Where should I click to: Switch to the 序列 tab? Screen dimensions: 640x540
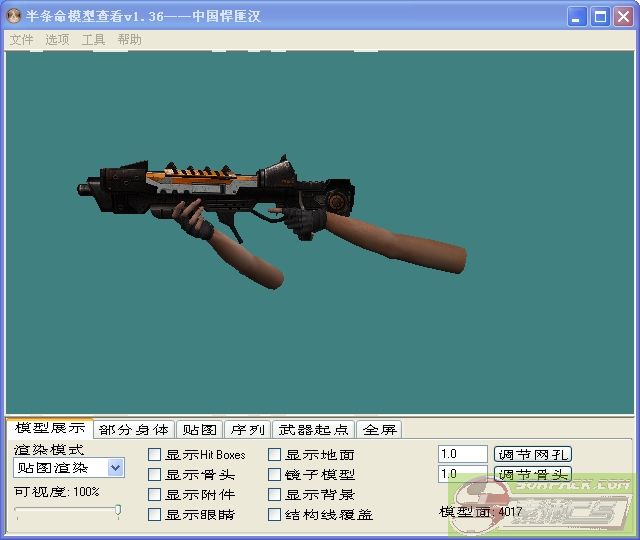[247, 430]
